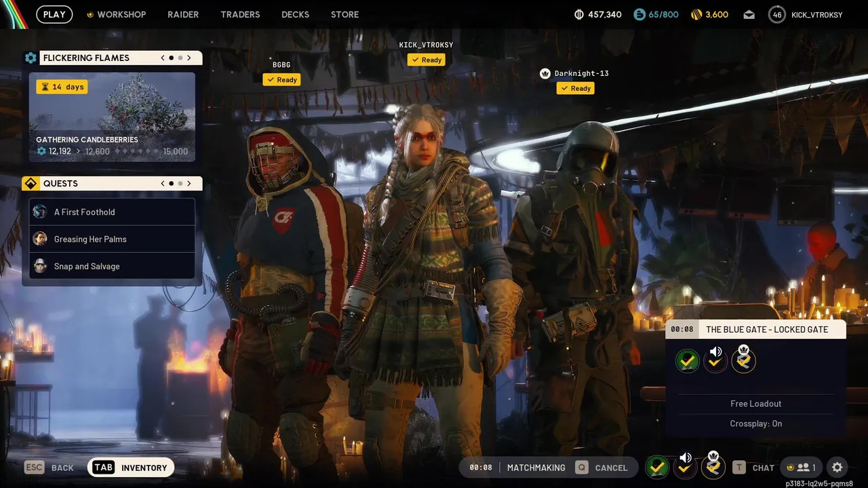The width and height of the screenshot is (868, 488).
Task: Open the KICK_VTROKSY profile name in top bar
Action: (816, 14)
